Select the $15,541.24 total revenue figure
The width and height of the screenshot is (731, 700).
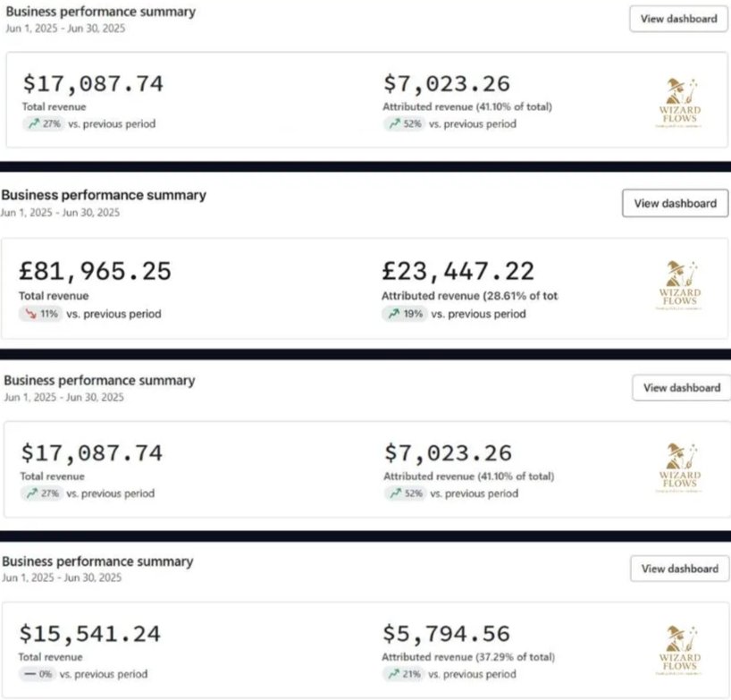90,634
